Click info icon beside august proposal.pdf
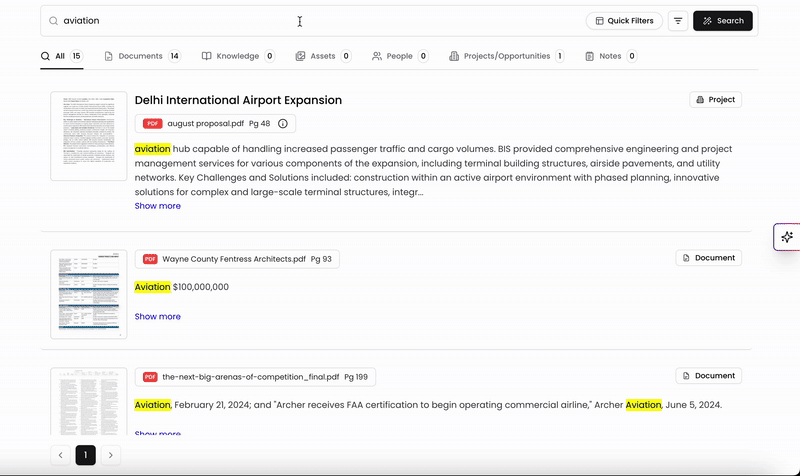The height and width of the screenshot is (476, 800). (283, 123)
